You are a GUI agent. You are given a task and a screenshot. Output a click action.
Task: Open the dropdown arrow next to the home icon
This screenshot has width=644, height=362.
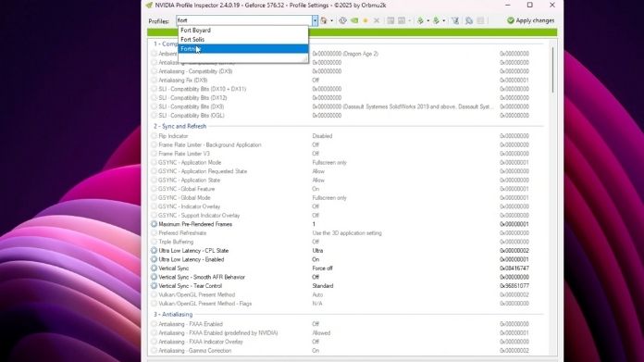pos(331,20)
